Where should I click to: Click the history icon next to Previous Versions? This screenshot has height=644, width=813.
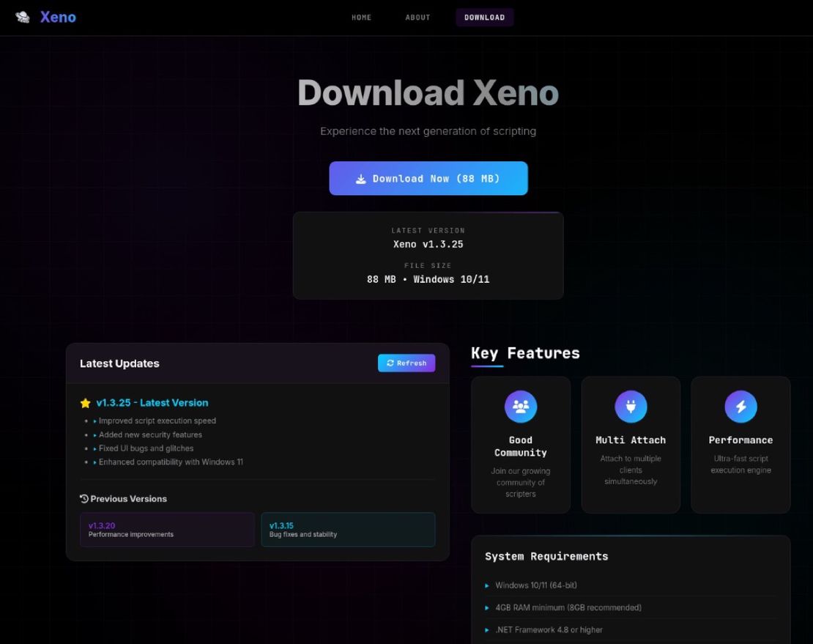pos(83,498)
